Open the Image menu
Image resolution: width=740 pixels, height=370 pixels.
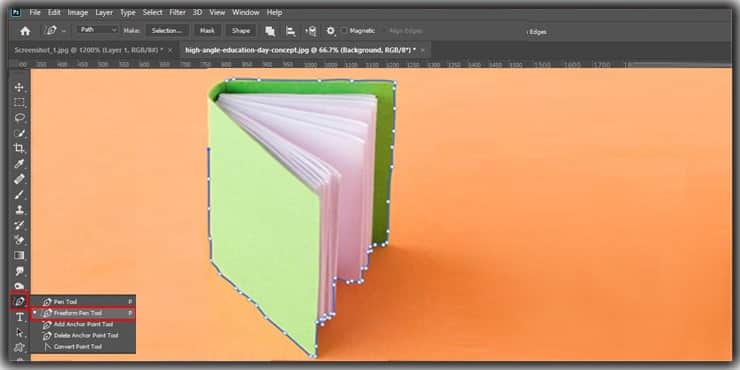[x=78, y=13]
